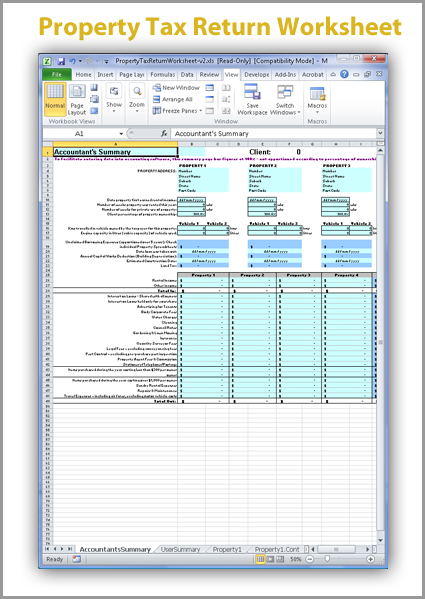The image size is (425, 599).
Task: Switch to the Data ribbon tab
Action: pyautogui.click(x=187, y=74)
